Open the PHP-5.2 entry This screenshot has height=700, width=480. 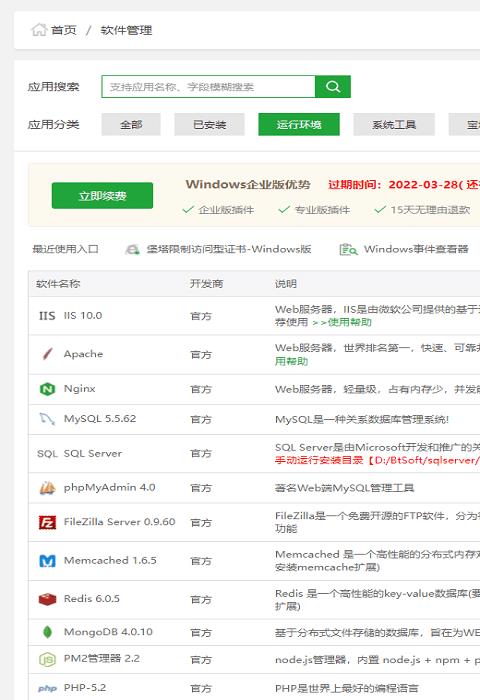coord(85,688)
